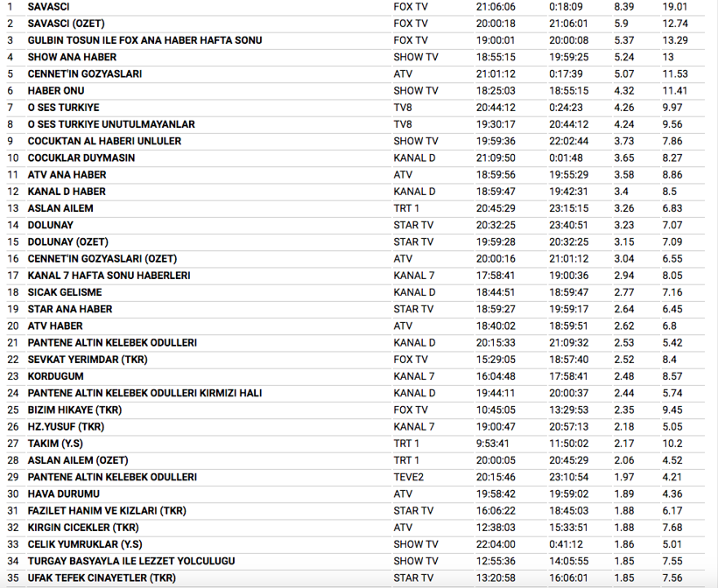
Task: Select the KANAL D HABER program title
Action: (67, 192)
